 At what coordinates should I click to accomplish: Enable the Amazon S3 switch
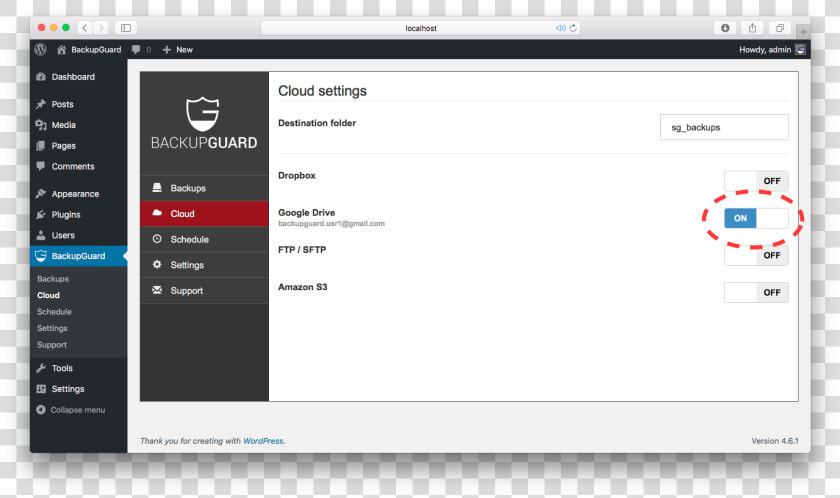point(756,292)
